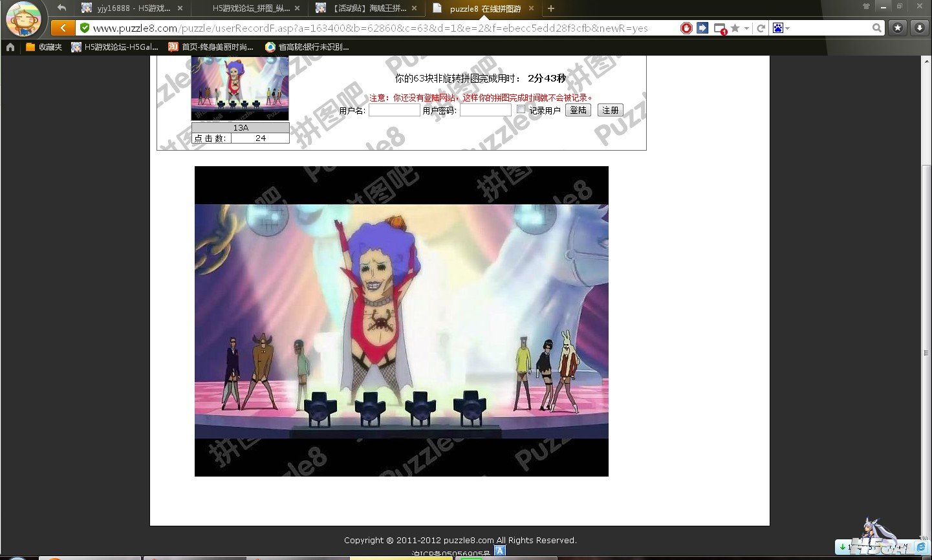Viewport: 932px width, 560px height.
Task: Close the puzzle8 在线拼图游 tab
Action: 531,8
